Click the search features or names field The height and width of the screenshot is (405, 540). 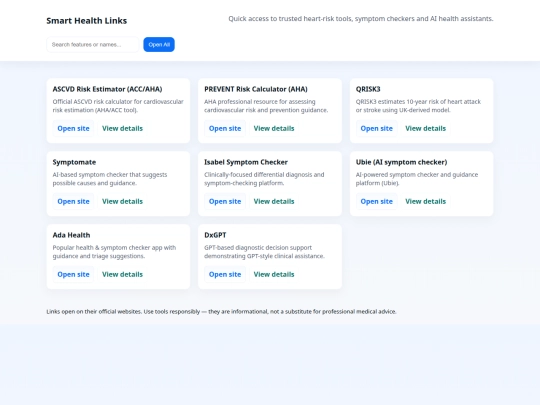point(93,44)
